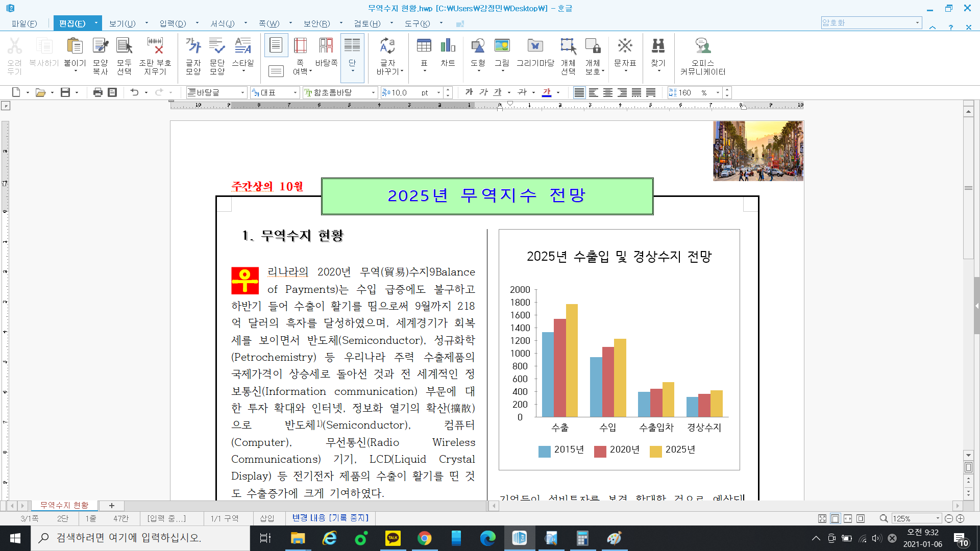Click the font color swatch
This screenshot has width=980, height=551.
[547, 92]
